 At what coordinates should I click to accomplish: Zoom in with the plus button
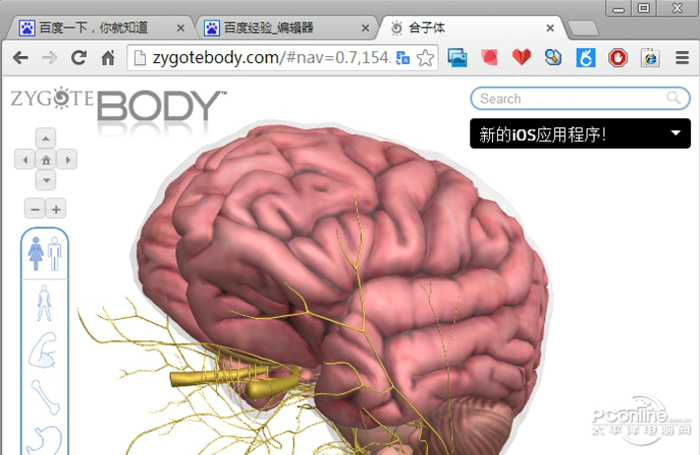click(x=56, y=209)
